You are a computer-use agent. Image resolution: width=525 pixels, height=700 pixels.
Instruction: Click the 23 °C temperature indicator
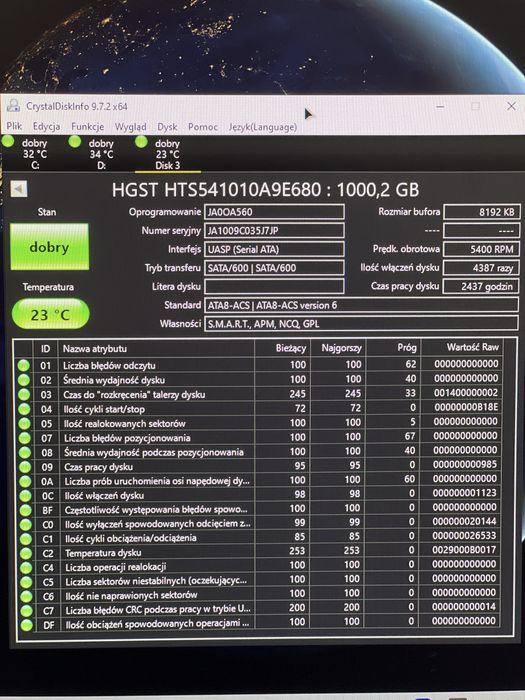50,314
